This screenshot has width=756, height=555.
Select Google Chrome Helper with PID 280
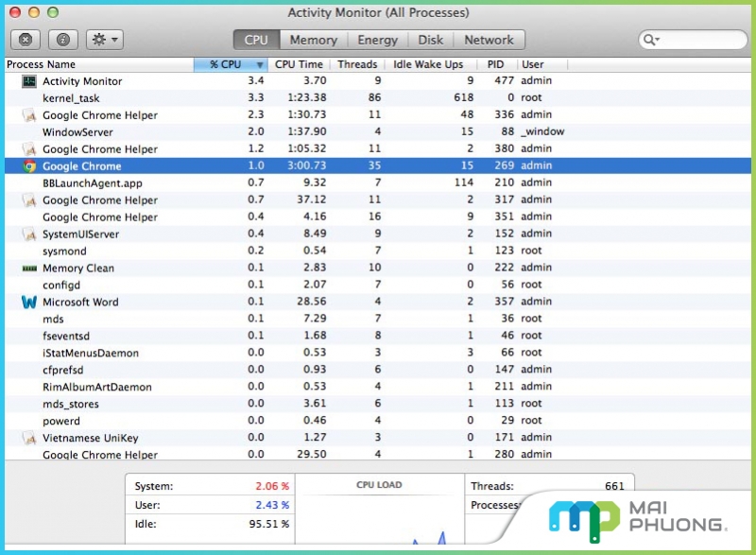point(378,454)
